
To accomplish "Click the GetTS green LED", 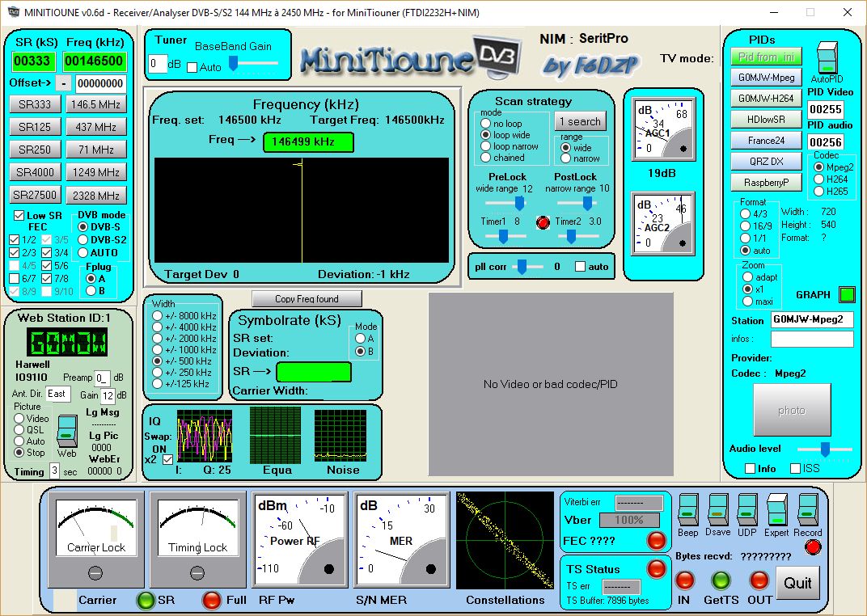I will point(721,580).
